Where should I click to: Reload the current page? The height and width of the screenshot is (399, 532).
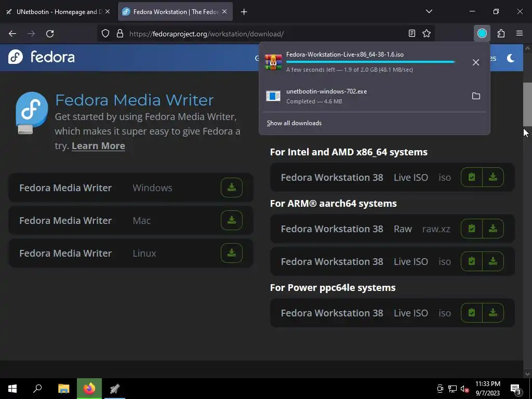(x=50, y=33)
